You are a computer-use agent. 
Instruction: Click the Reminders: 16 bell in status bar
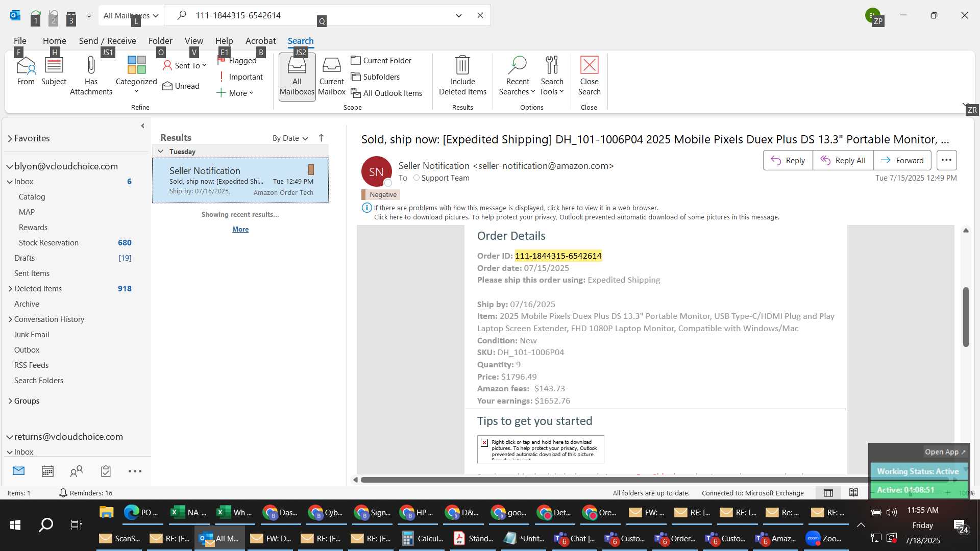point(85,493)
